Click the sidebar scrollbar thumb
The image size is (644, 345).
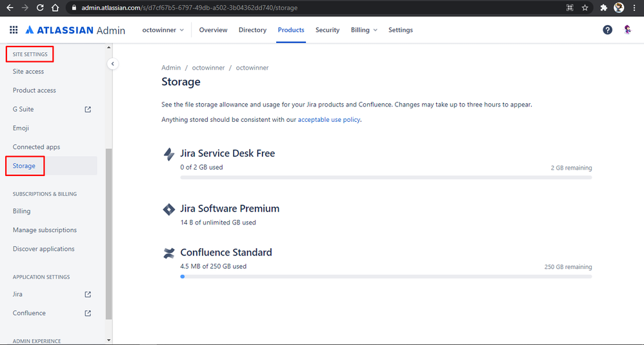[109, 234]
